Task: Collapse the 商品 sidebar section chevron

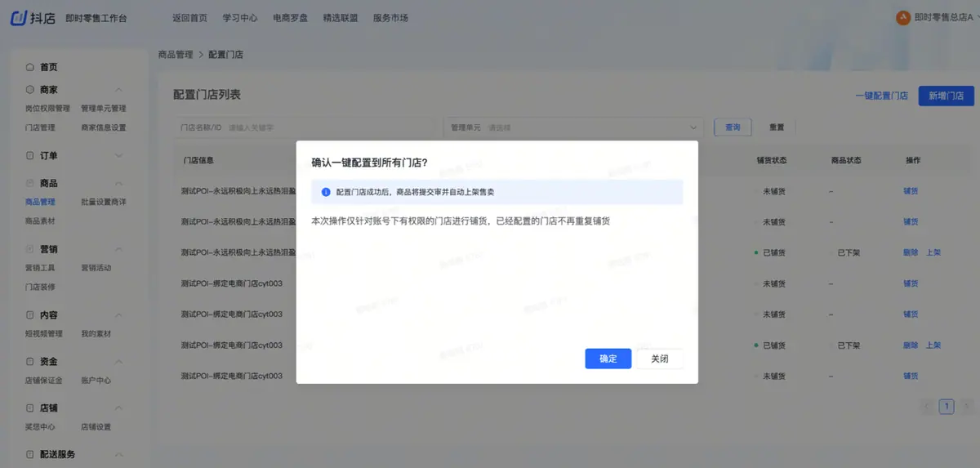Action: point(118,183)
